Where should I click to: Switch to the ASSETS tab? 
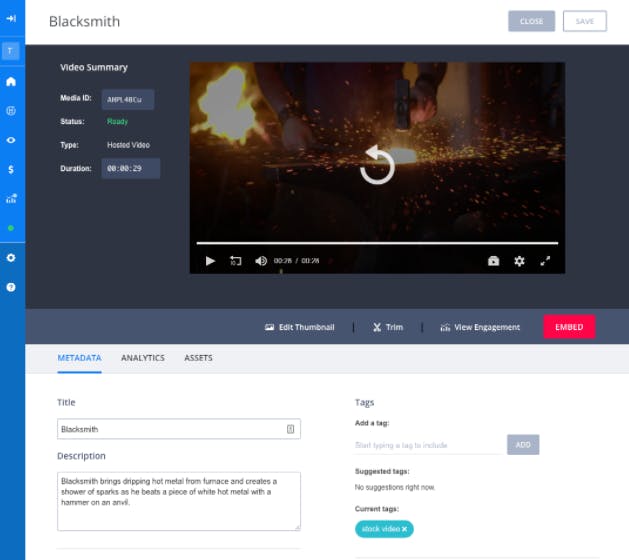[198, 358]
